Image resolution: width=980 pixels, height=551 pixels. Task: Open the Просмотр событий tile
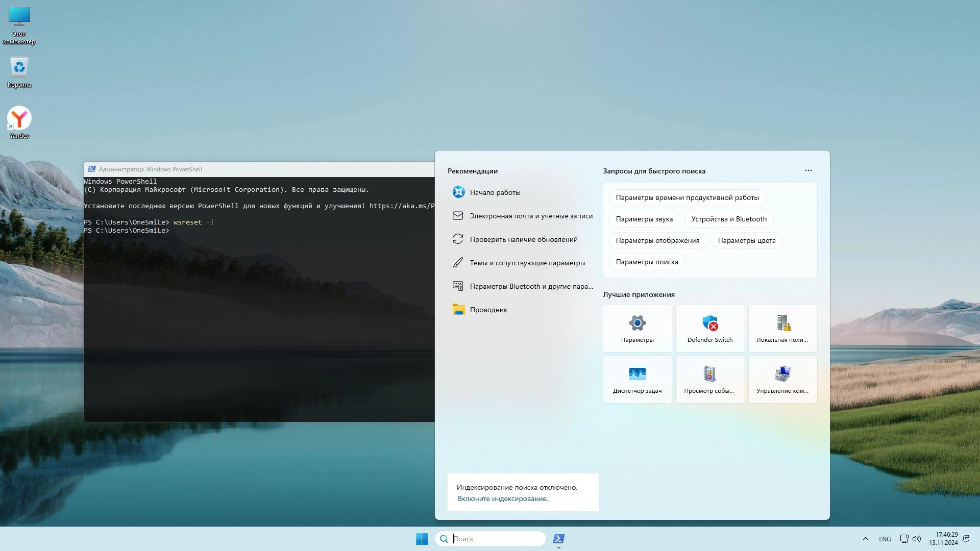[x=710, y=379]
